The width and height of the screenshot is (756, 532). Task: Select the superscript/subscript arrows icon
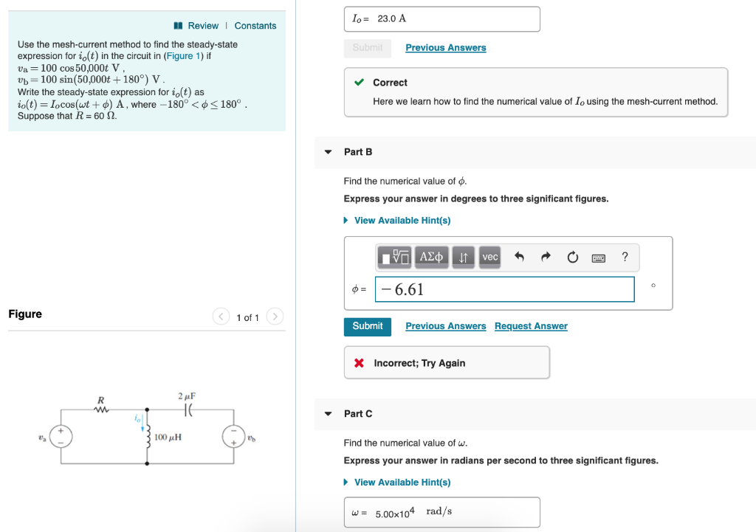coord(463,257)
